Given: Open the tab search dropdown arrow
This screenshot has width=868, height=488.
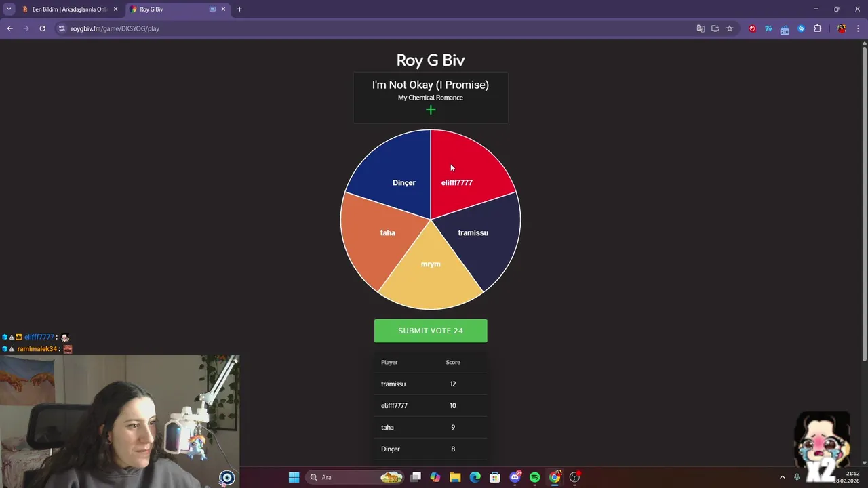Looking at the screenshot, I should point(9,9).
